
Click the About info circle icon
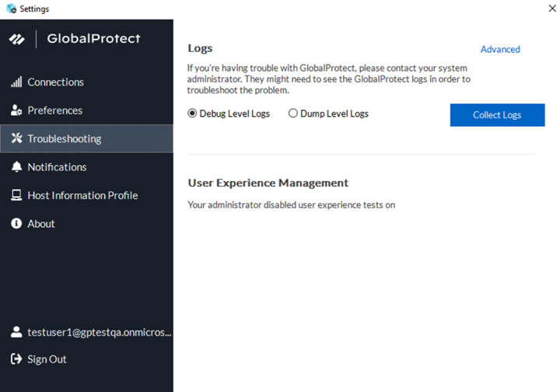pyautogui.click(x=16, y=224)
